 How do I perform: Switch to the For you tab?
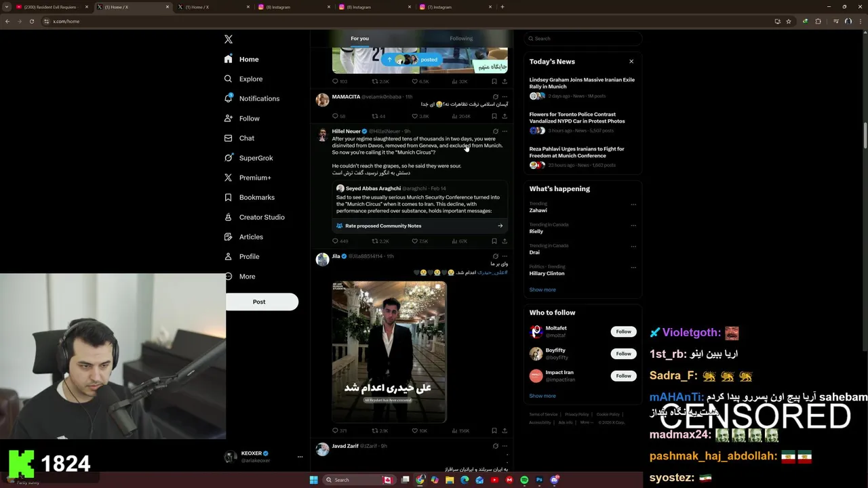click(x=360, y=39)
